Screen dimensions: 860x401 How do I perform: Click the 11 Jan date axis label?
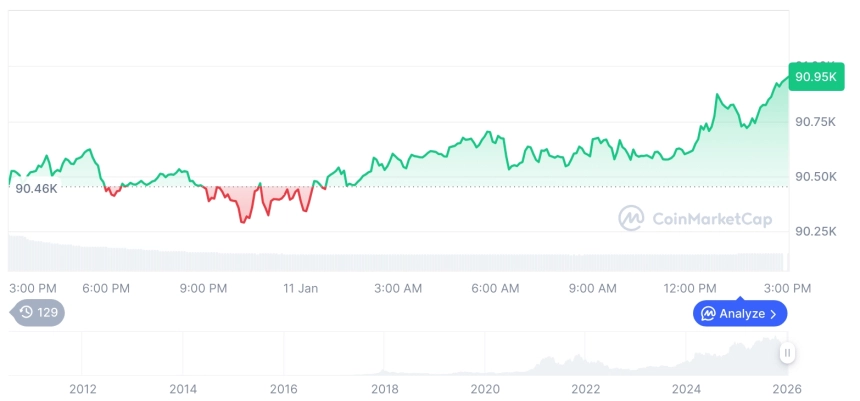300,288
